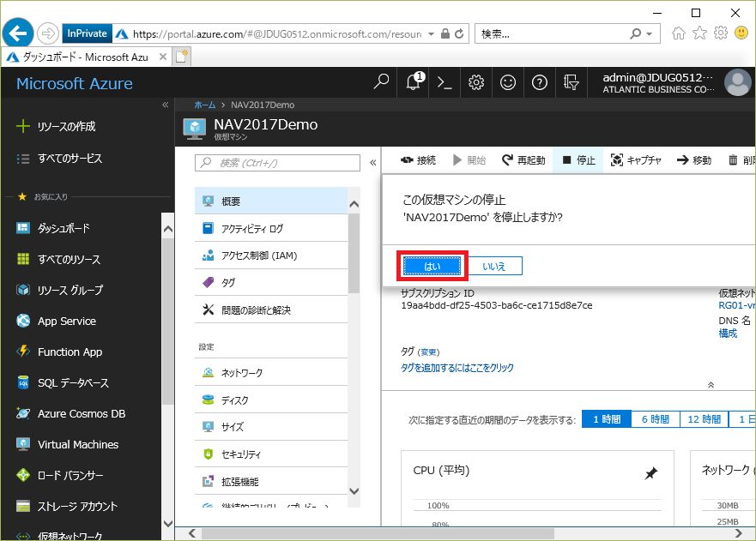Open a new browser tab
The height and width of the screenshot is (541, 756).
click(x=181, y=57)
